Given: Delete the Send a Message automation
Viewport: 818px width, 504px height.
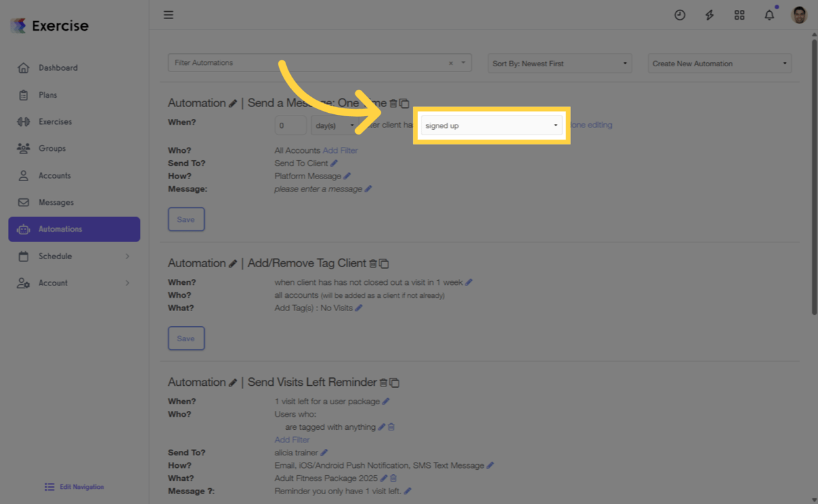Looking at the screenshot, I should (393, 103).
